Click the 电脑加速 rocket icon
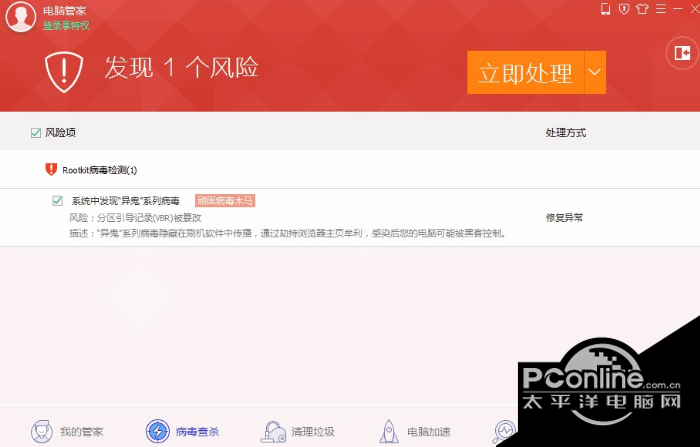 [x=389, y=431]
